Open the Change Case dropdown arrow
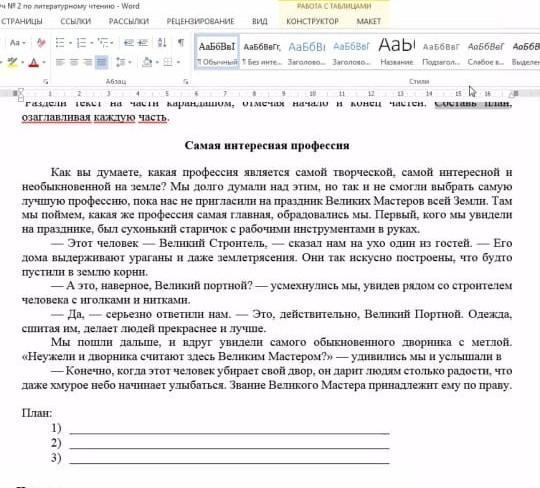 tap(24, 43)
